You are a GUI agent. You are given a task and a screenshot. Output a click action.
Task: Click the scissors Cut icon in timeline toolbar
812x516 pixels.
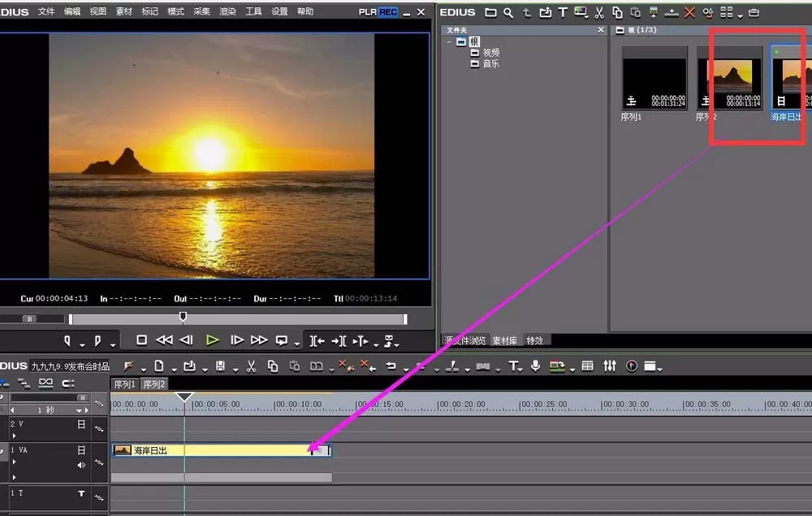tap(251, 366)
